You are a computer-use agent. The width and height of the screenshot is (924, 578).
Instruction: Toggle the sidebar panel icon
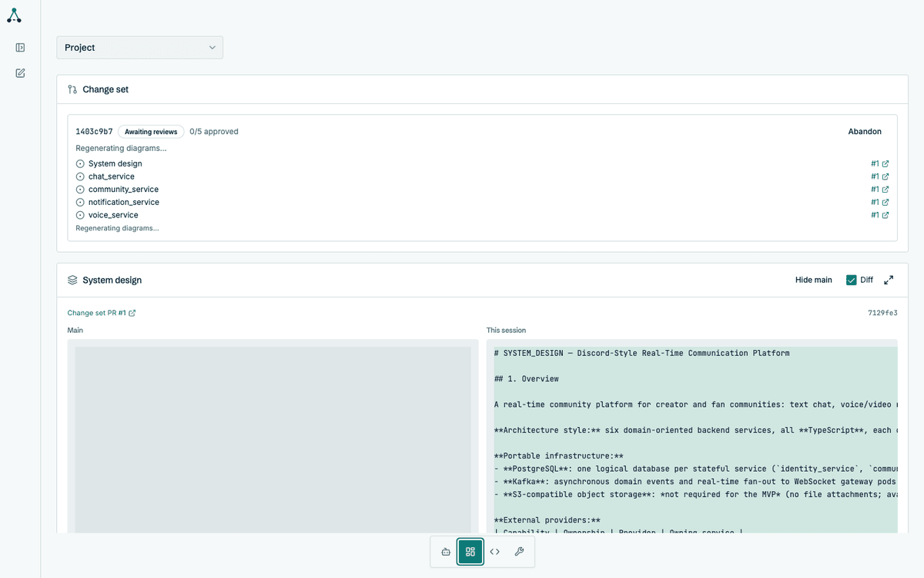pos(20,48)
